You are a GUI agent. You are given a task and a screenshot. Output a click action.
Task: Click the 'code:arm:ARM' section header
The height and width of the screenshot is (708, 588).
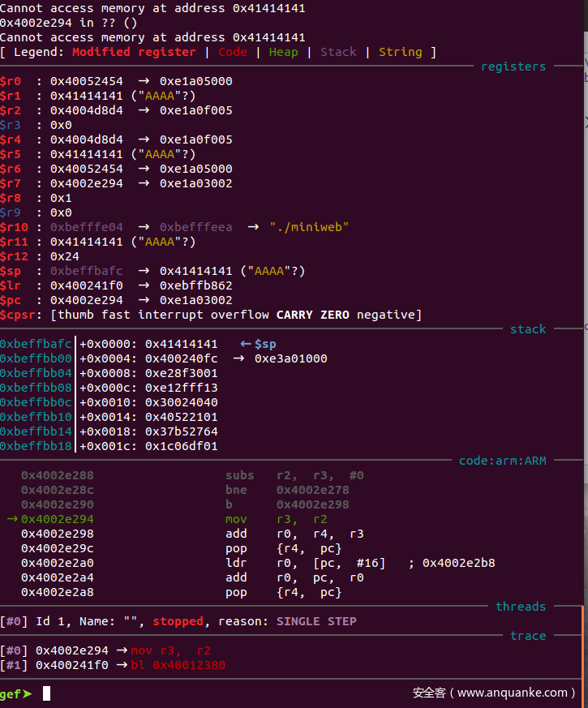pos(502,461)
